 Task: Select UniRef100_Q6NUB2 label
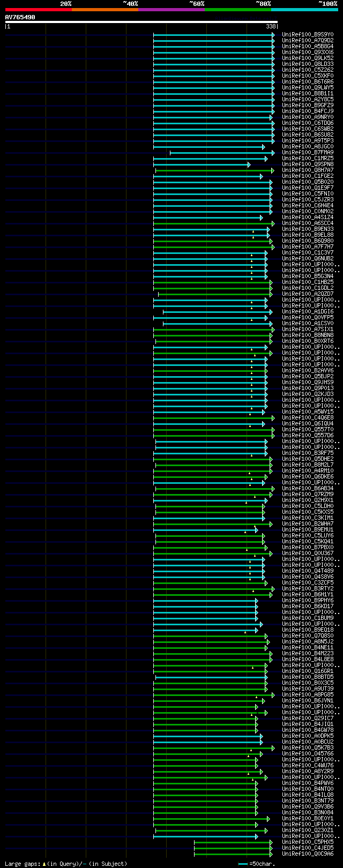click(x=308, y=259)
